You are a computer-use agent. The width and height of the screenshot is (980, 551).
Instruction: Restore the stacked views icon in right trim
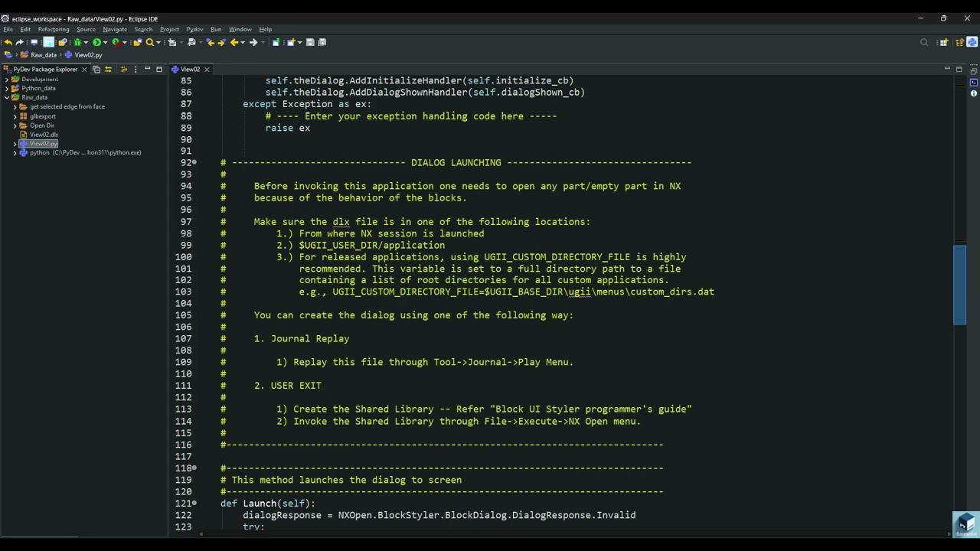click(974, 71)
